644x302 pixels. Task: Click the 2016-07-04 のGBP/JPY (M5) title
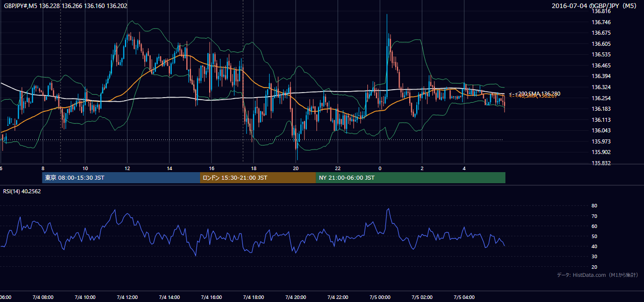(x=595, y=6)
